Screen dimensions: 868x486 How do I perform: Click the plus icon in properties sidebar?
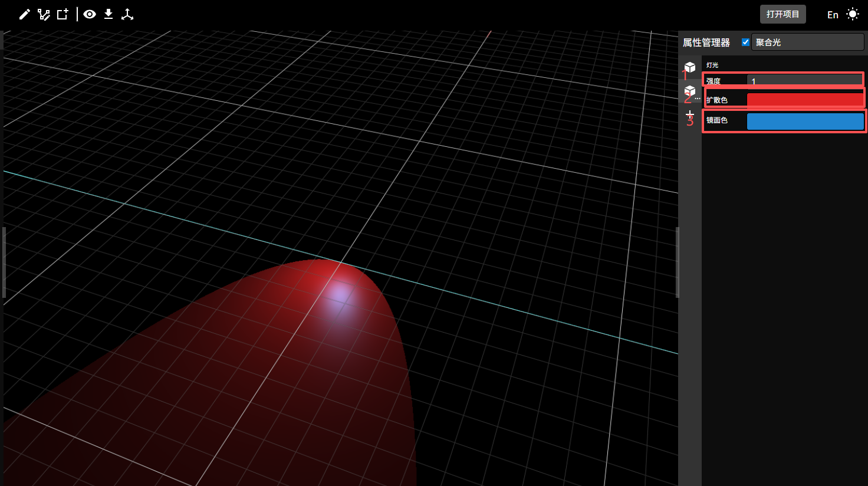(690, 114)
